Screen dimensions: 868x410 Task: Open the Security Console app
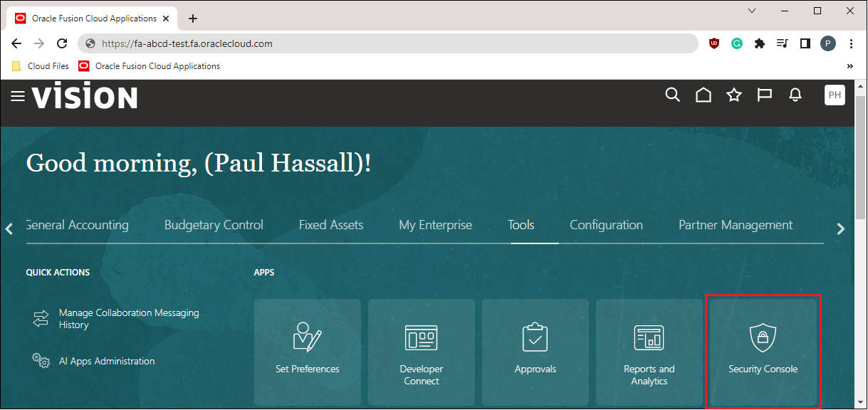pos(763,352)
